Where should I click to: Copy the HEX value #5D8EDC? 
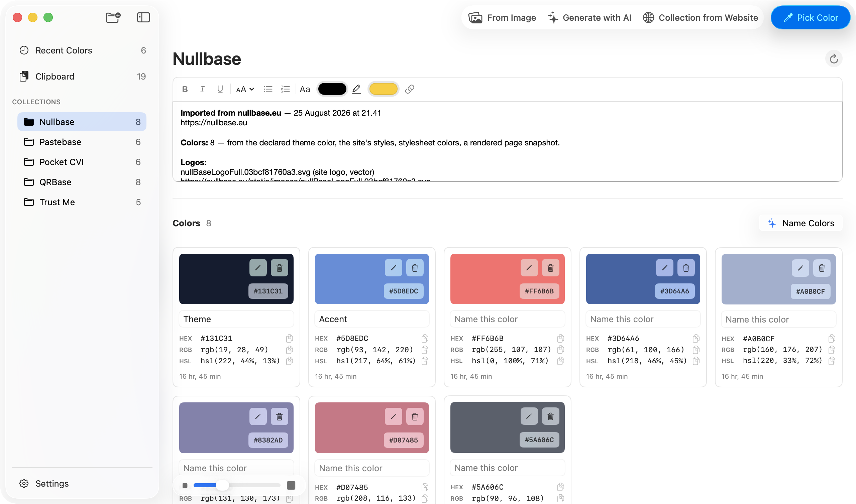(x=425, y=338)
